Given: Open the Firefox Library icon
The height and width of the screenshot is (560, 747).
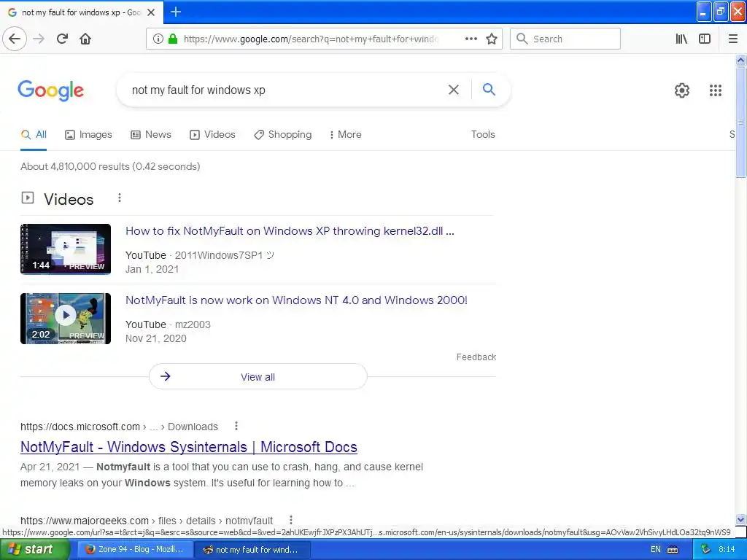Looking at the screenshot, I should point(681,39).
